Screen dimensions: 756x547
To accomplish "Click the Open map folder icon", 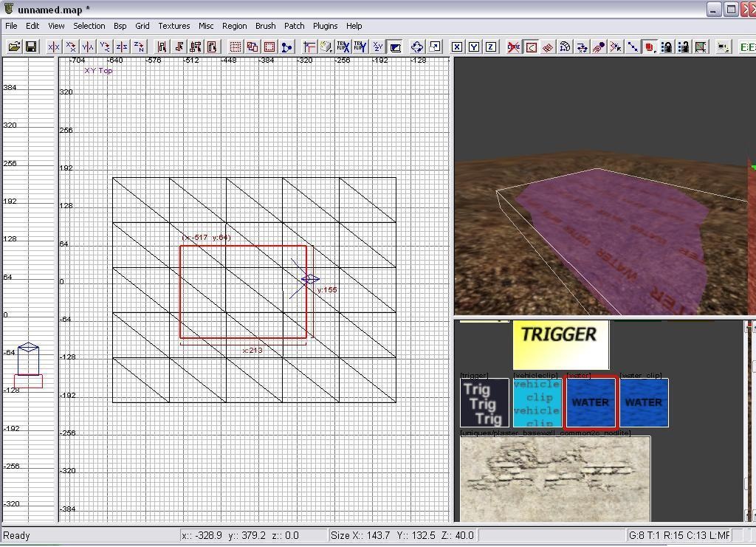I will click(x=14, y=47).
